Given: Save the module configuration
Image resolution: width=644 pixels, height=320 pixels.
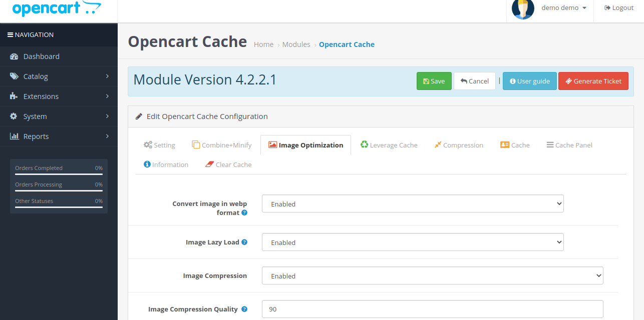Looking at the screenshot, I should click(x=434, y=80).
